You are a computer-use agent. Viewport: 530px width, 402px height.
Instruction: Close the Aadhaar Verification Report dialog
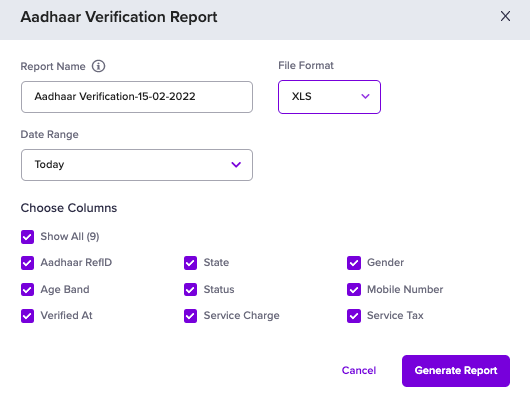pos(505,16)
